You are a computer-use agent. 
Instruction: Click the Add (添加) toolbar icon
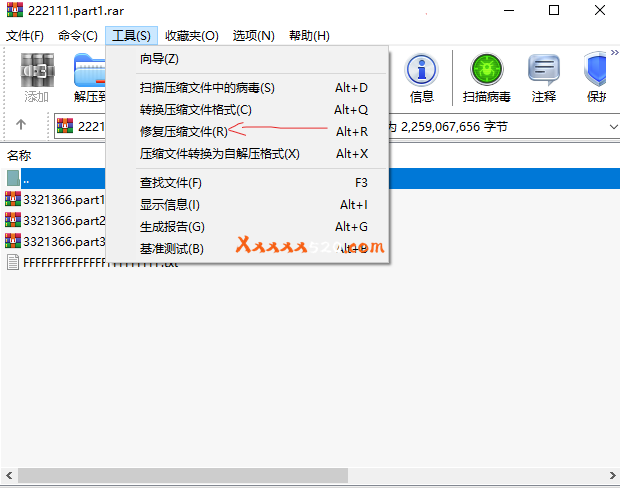point(37,70)
